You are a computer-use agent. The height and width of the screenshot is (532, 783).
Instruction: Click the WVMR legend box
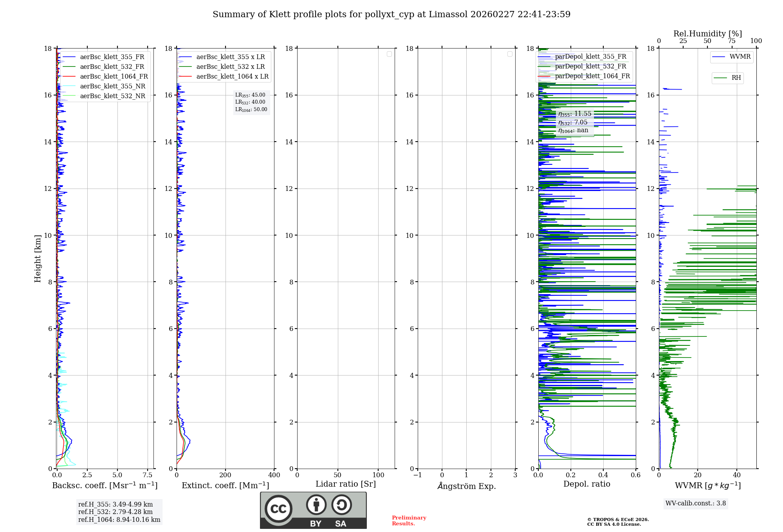pyautogui.click(x=731, y=57)
